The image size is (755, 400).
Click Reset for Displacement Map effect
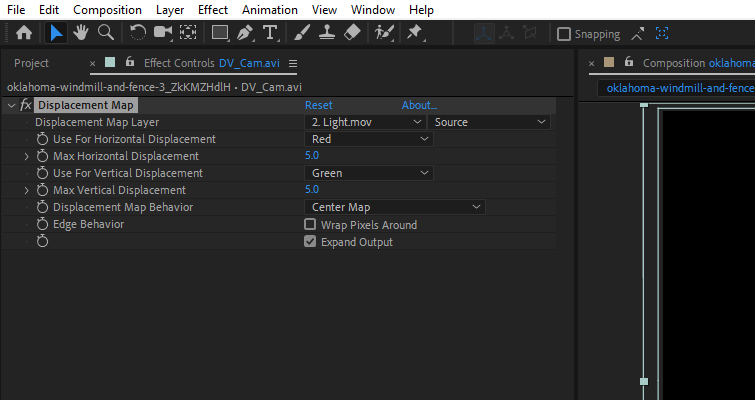coord(318,105)
